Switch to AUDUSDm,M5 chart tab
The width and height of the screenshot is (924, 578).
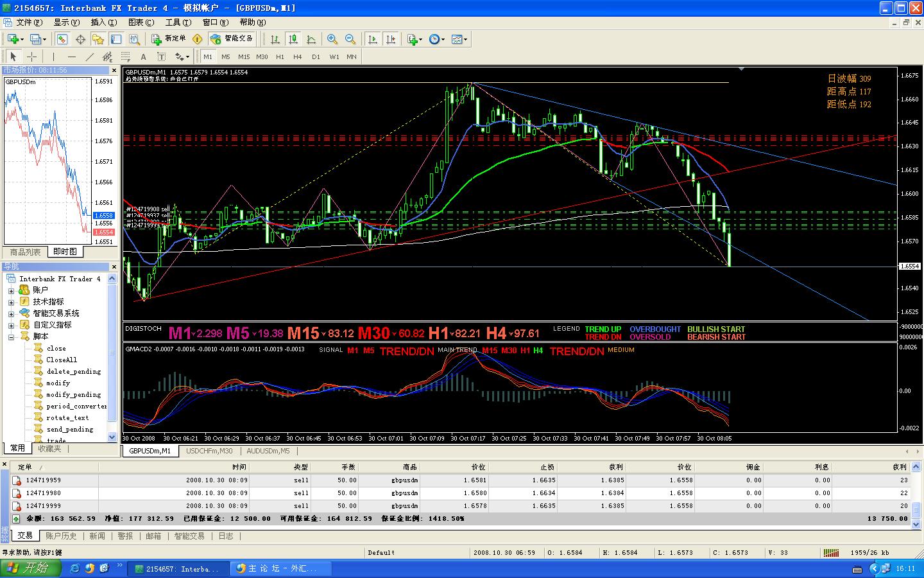coord(268,451)
